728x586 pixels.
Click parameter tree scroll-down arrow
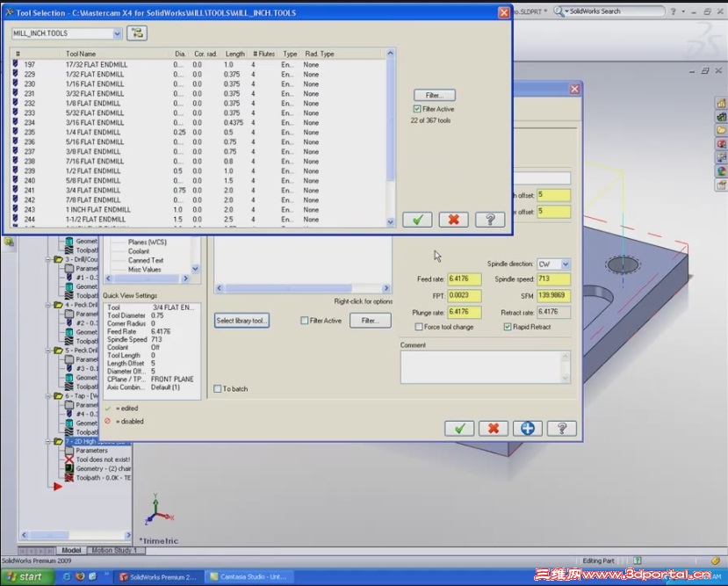(x=196, y=269)
